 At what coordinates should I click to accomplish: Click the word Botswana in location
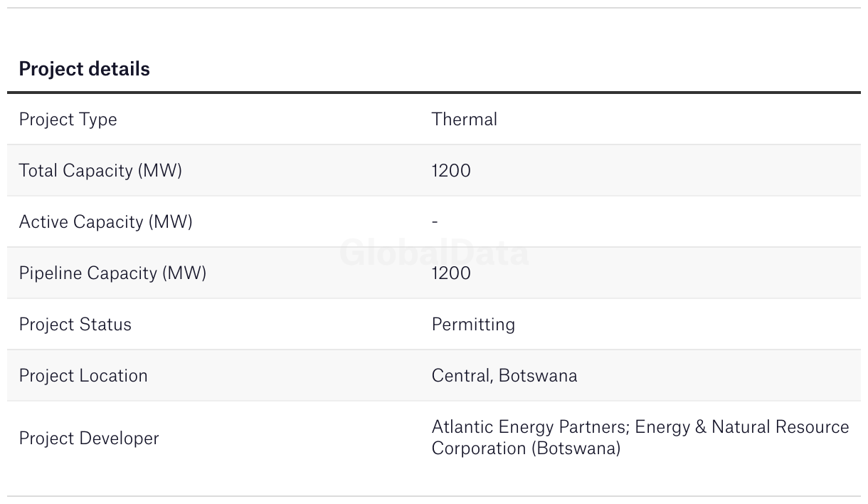pyautogui.click(x=538, y=376)
